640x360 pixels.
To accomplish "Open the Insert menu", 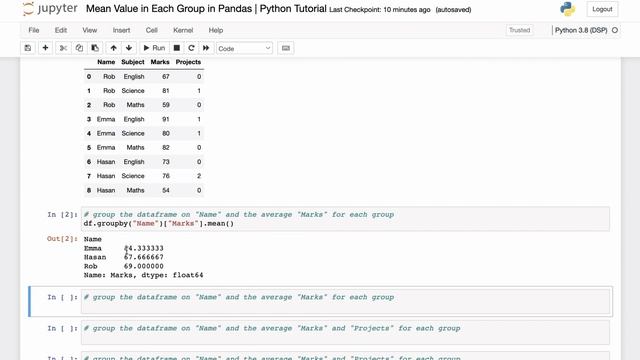I will pos(121,30).
